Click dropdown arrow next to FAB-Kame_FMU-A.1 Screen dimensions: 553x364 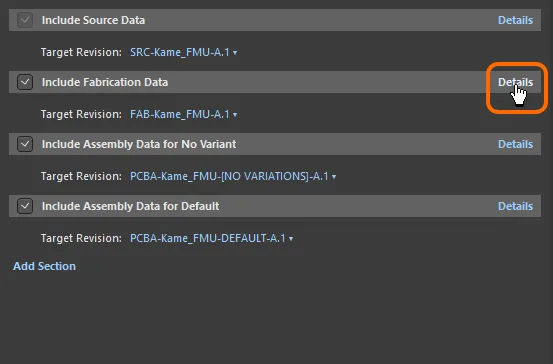pos(235,115)
